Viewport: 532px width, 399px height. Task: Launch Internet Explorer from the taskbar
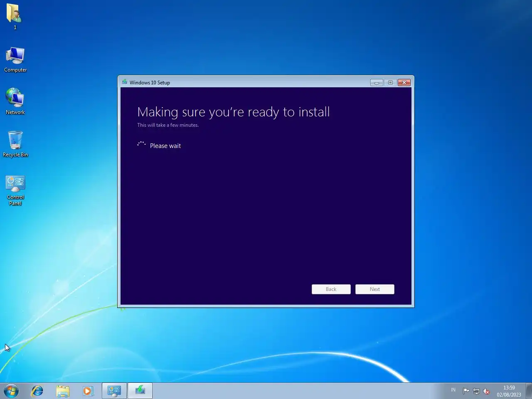37,391
